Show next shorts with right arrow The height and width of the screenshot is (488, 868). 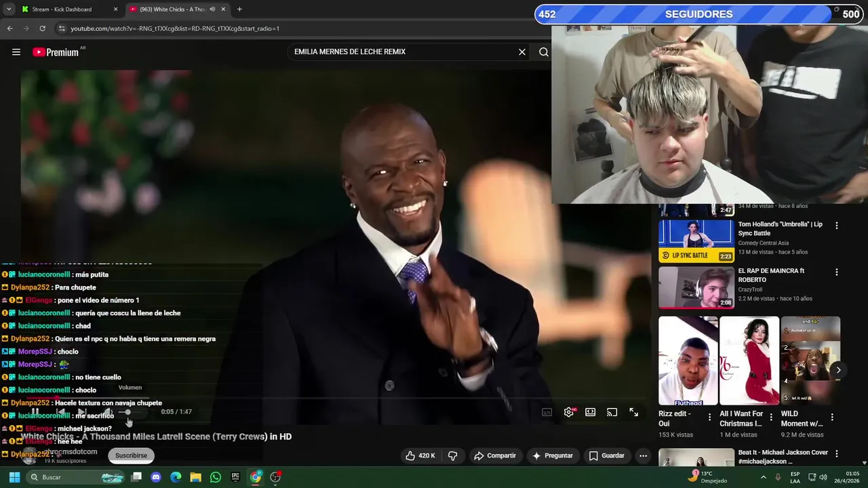click(x=838, y=370)
